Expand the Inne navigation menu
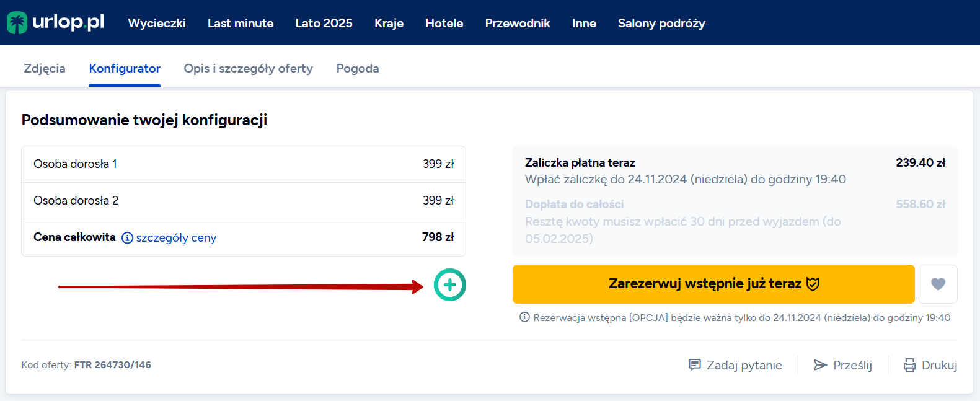 584,23
